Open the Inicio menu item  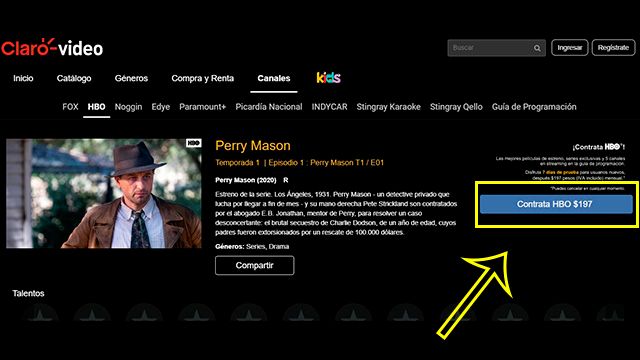click(23, 78)
